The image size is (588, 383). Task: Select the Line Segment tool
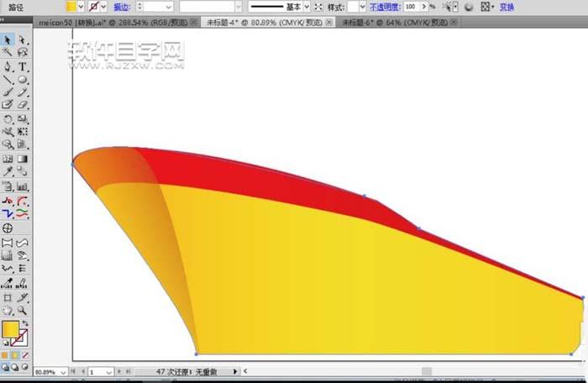[8, 80]
